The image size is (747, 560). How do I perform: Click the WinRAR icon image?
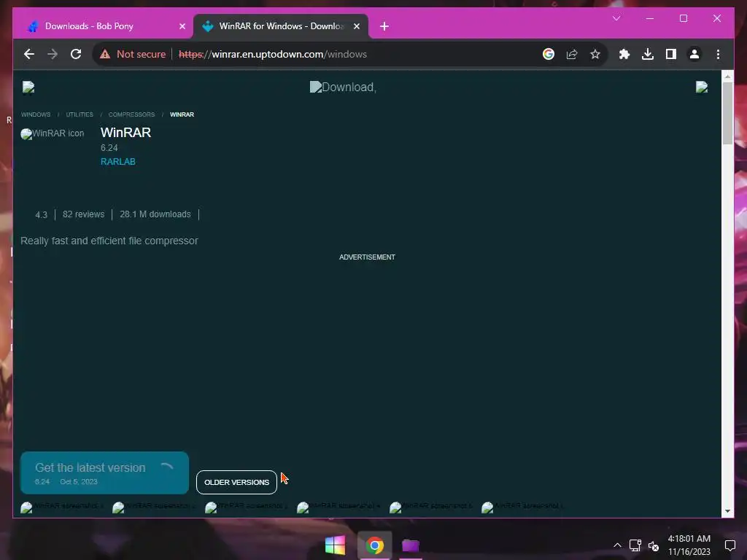tap(53, 134)
